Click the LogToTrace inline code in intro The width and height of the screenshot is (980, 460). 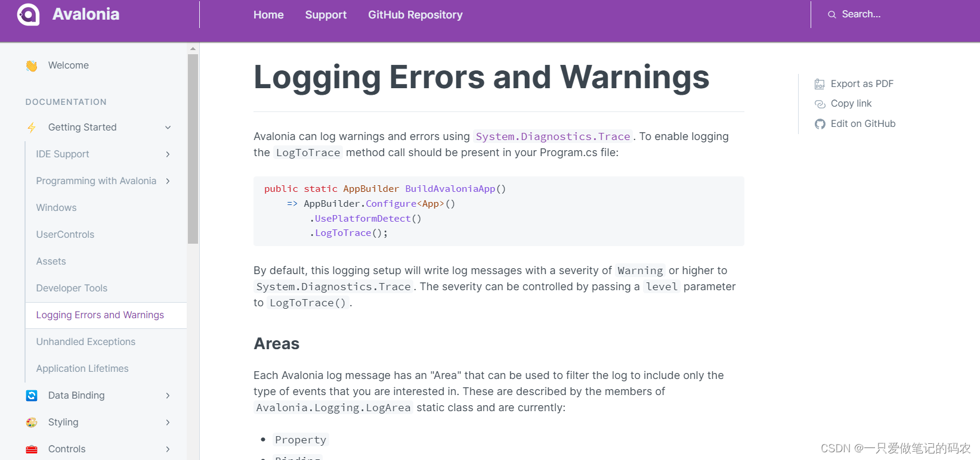(x=308, y=153)
